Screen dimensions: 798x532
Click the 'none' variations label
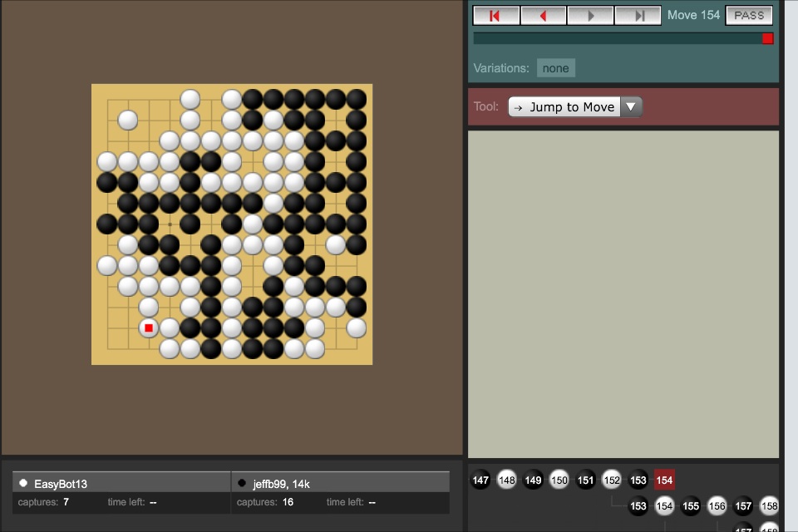click(x=555, y=68)
